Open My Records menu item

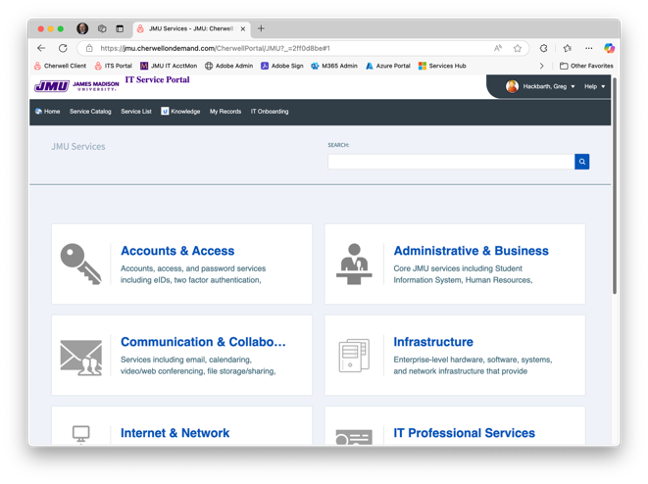coord(225,112)
